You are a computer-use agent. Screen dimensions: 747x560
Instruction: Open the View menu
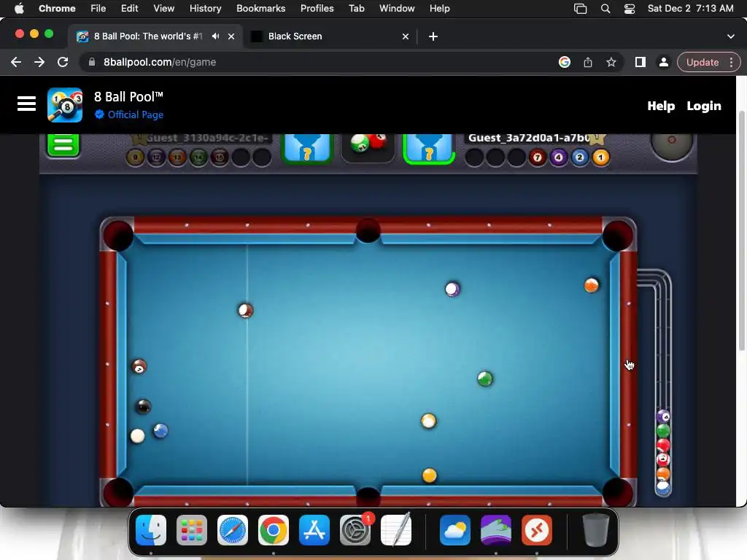pos(163,9)
